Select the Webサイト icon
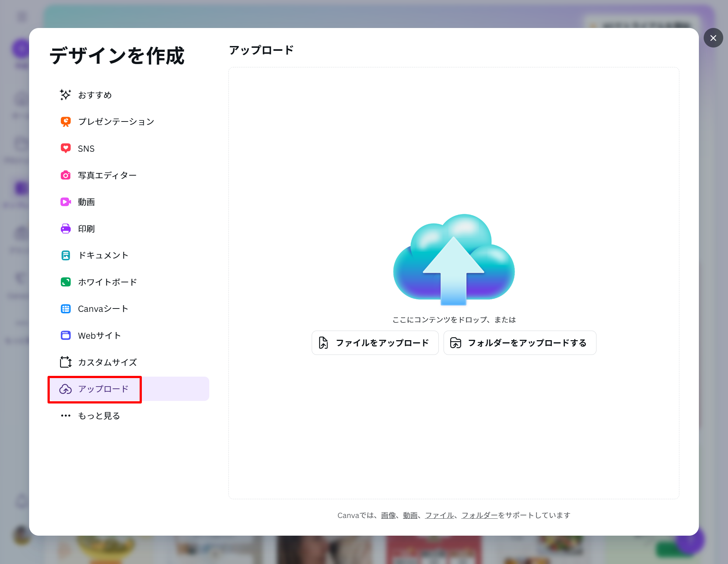 pos(66,335)
